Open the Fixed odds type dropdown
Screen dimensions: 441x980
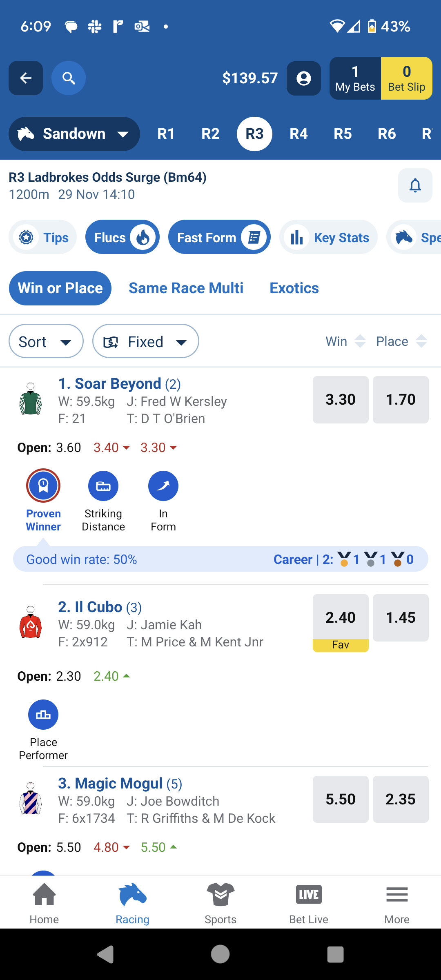click(146, 341)
